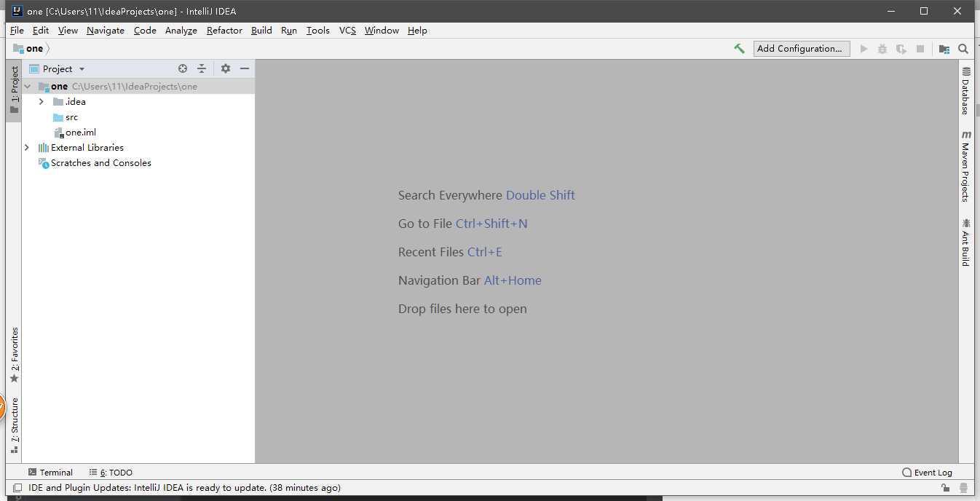Click Collapse All icon in Project panel
The width and height of the screenshot is (980, 501).
click(x=202, y=68)
